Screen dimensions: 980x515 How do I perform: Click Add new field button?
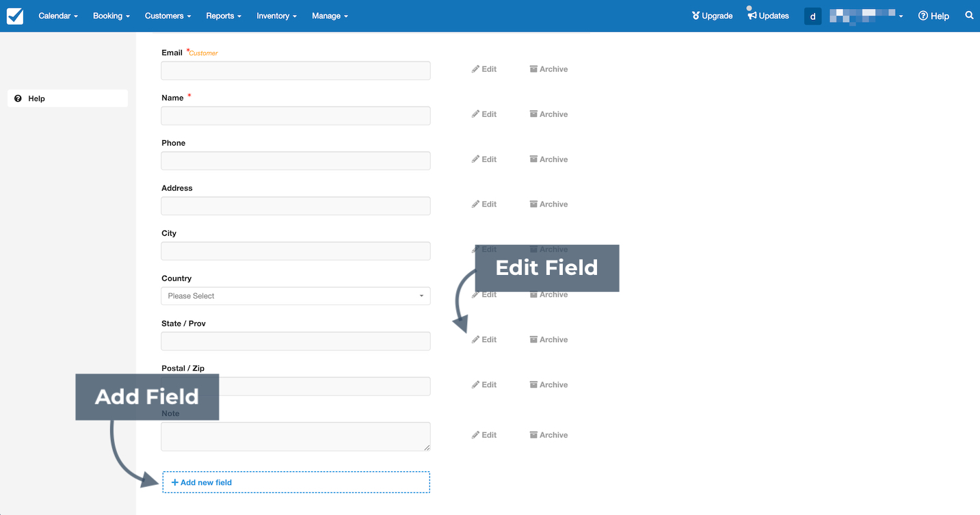296,482
